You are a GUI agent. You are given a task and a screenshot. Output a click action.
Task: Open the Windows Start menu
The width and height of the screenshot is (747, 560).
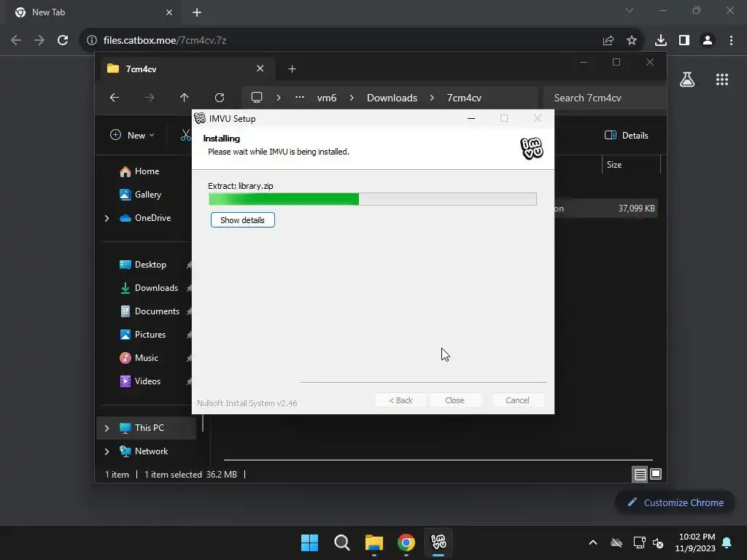click(x=309, y=542)
